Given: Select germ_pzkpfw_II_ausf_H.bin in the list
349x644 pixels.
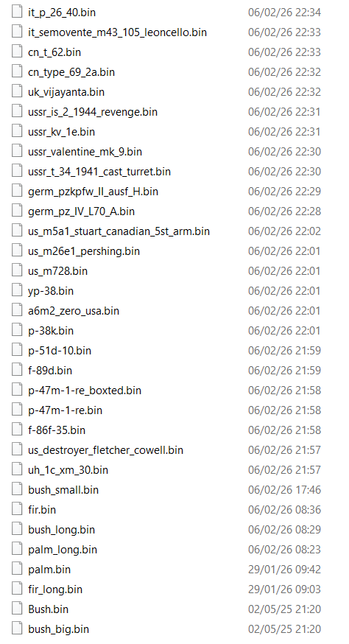Looking at the screenshot, I should pyautogui.click(x=94, y=192).
